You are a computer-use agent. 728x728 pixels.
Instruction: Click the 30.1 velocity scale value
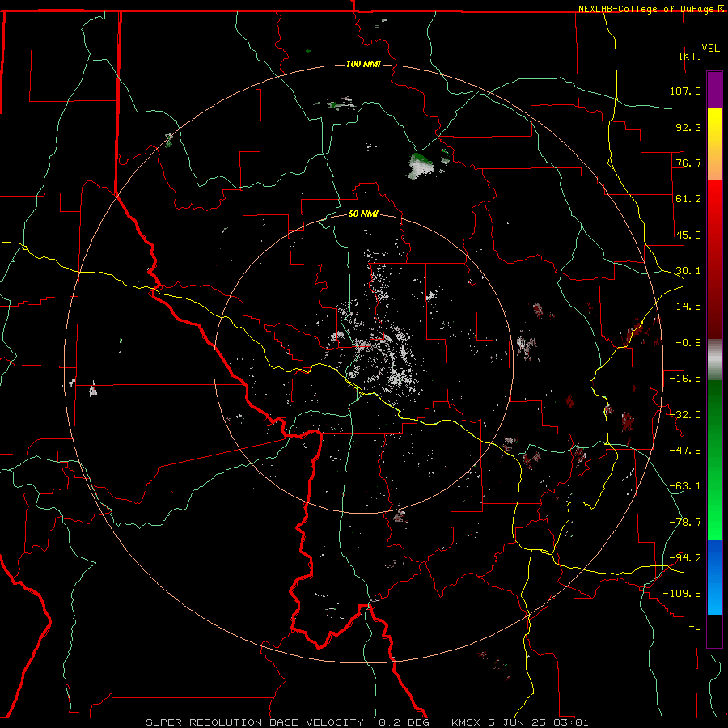(688, 271)
